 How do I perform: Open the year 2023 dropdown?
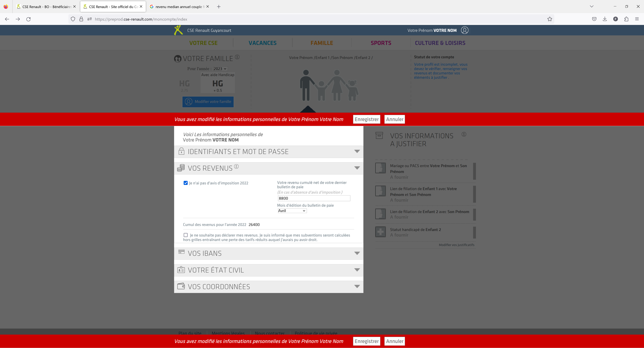tap(220, 69)
